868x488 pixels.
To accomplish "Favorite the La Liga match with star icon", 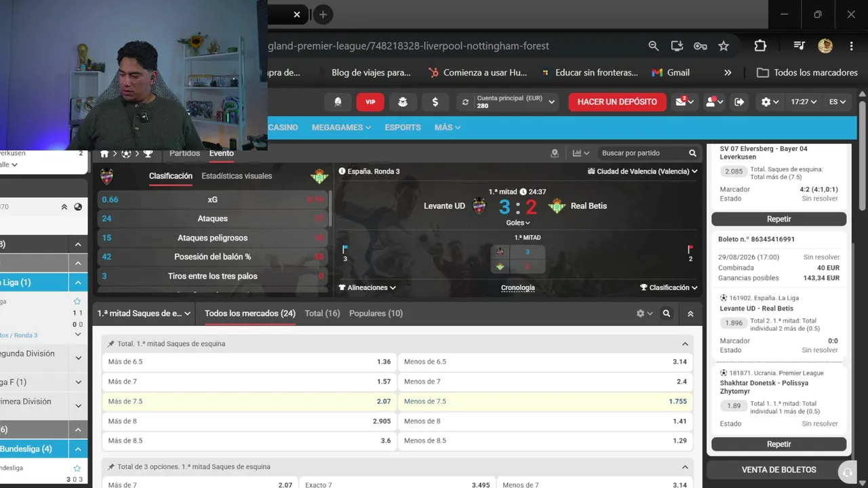I will 77,302.
